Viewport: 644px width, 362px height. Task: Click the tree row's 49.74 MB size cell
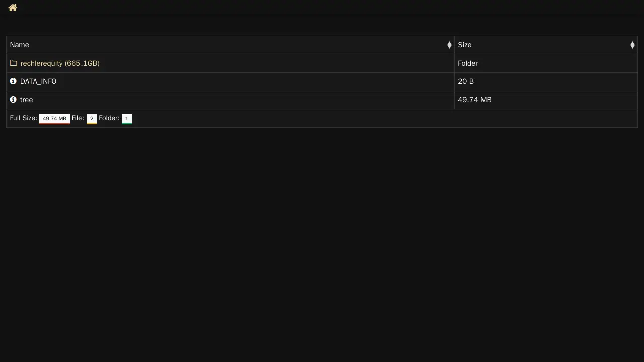pyautogui.click(x=474, y=100)
